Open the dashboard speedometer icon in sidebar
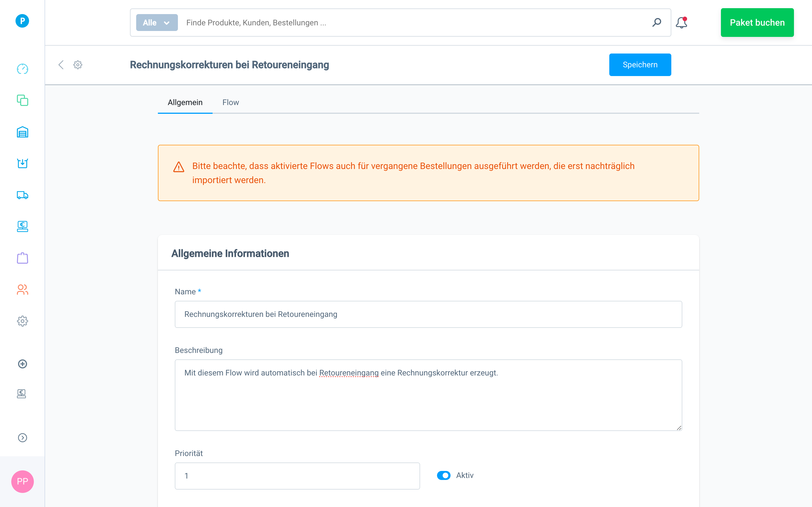Viewport: 812px width, 507px height. click(23, 69)
